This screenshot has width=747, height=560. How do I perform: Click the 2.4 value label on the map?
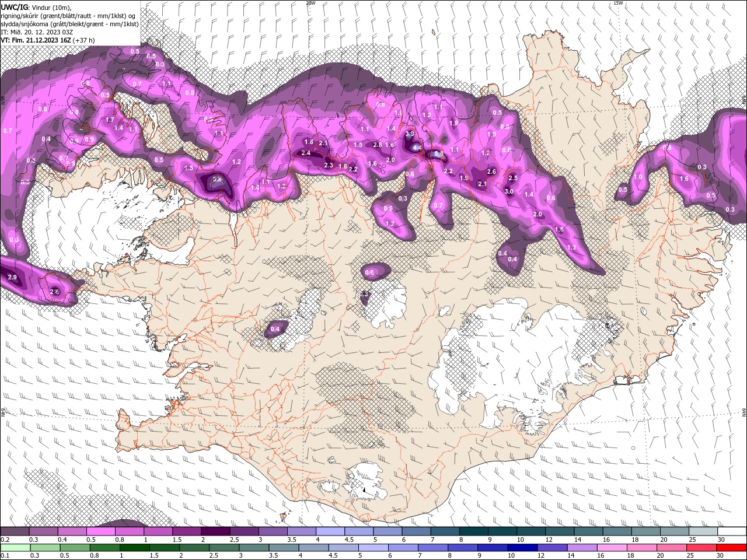(306, 153)
